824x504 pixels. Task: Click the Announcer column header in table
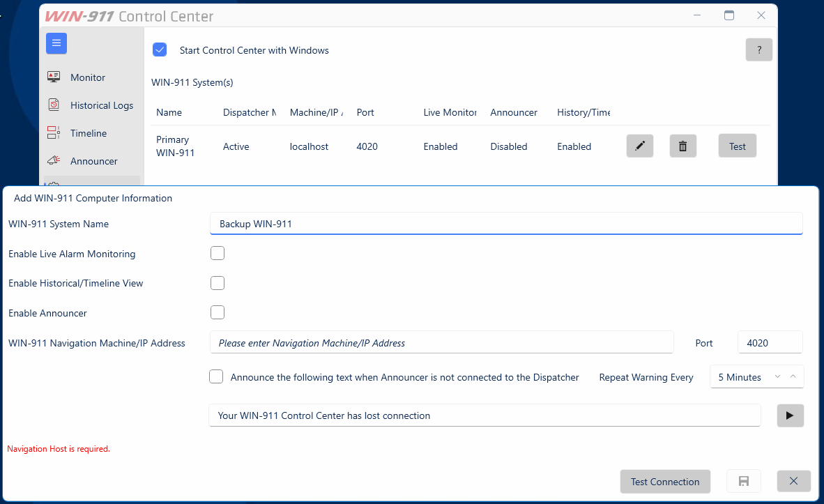[513, 112]
